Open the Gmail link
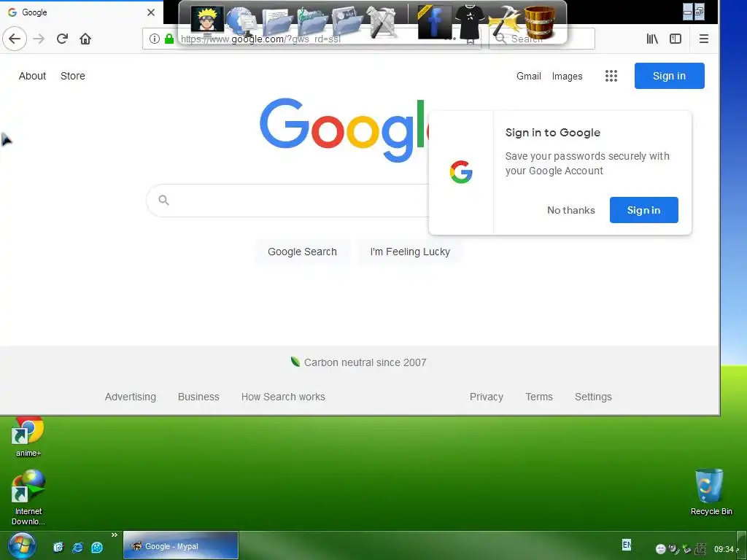Screen dimensions: 747x560 pos(528,76)
